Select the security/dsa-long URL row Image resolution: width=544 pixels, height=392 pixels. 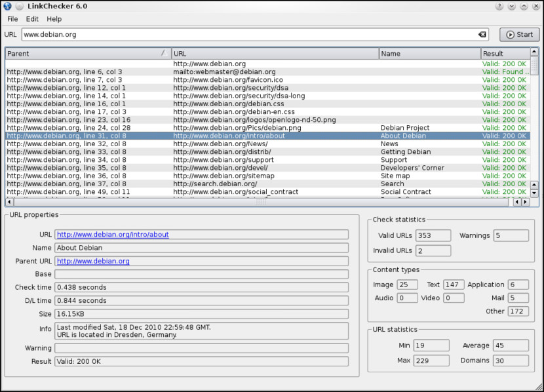click(x=267, y=96)
